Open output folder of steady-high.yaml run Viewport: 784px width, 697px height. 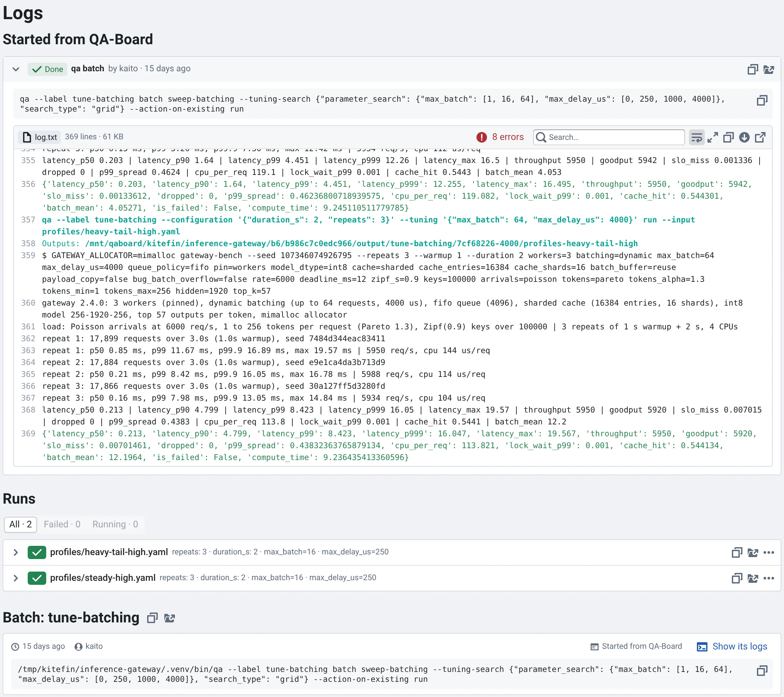[x=753, y=578]
